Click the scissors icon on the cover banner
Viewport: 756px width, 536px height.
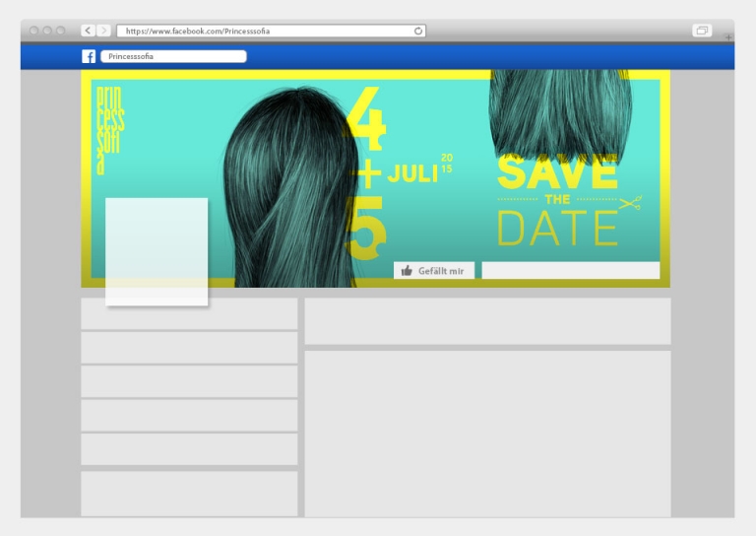(x=630, y=203)
